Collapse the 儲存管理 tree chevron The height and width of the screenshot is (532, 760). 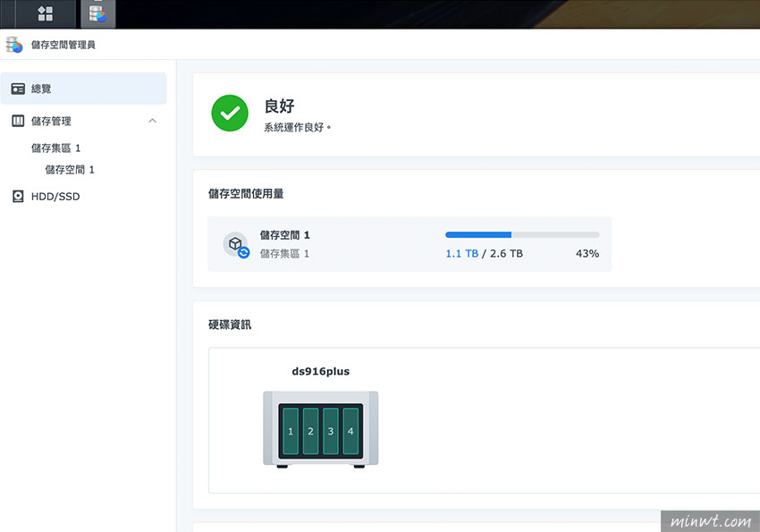click(x=152, y=121)
